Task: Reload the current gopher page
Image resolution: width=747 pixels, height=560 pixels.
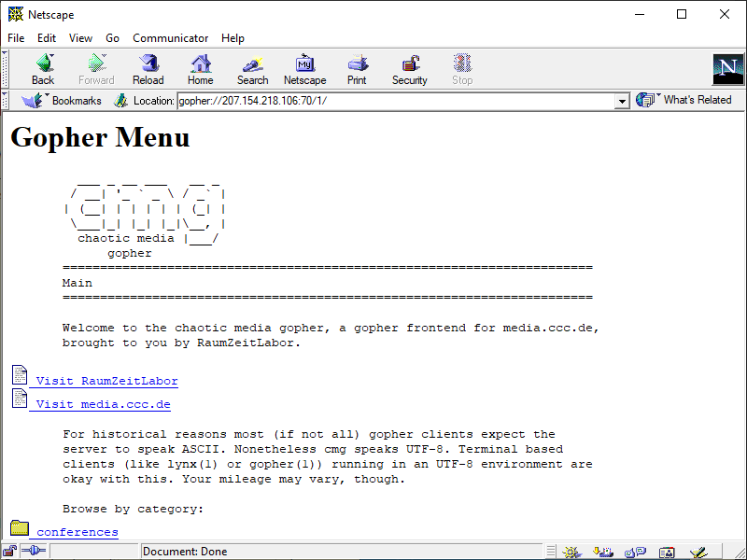Action: coord(148,69)
